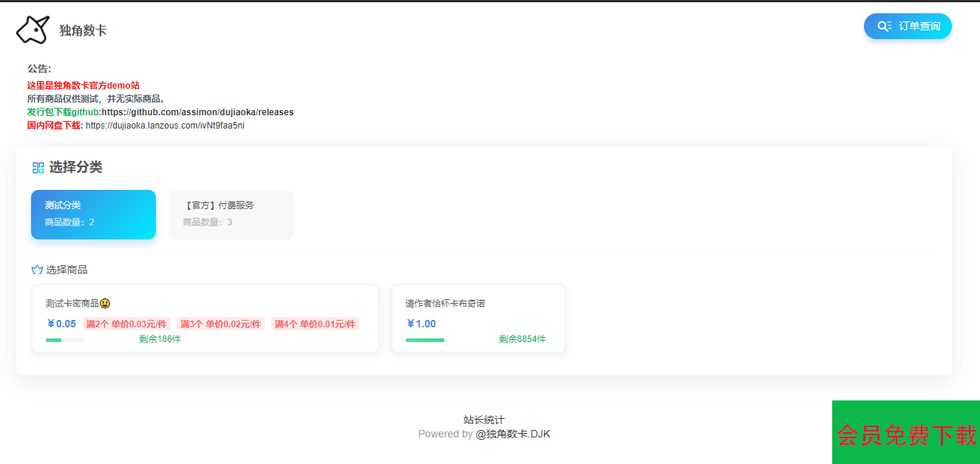Switch to 【官方】付费服务 category
This screenshot has height=464, width=980.
click(231, 214)
